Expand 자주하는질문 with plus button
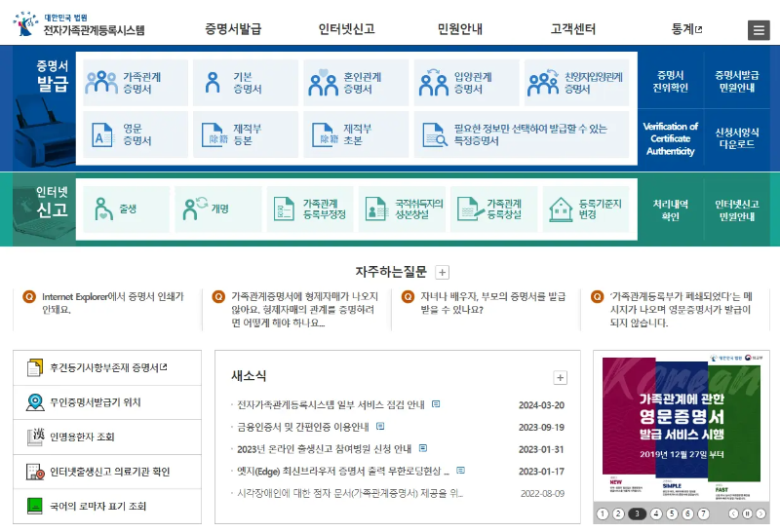The image size is (780, 532). (442, 272)
